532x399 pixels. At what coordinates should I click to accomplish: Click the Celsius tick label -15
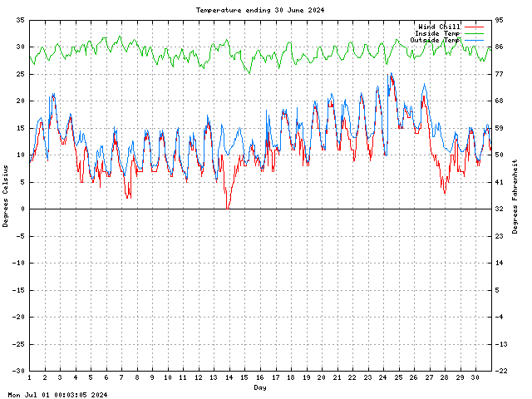[18, 290]
